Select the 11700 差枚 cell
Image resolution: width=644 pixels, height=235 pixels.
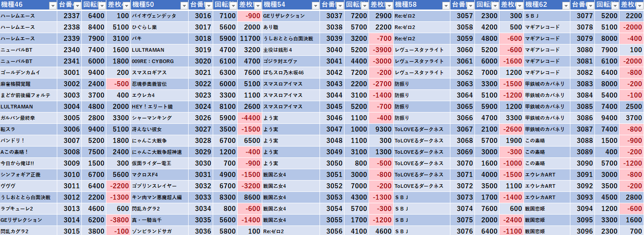pos(250,39)
